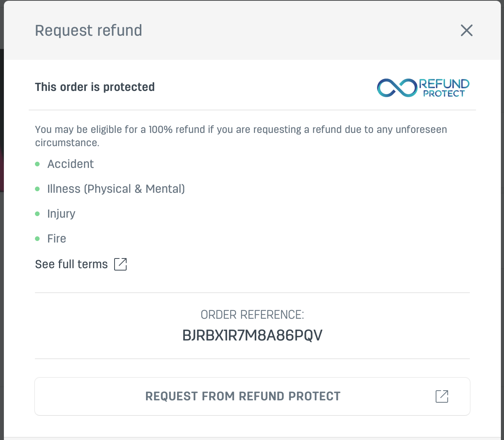Click the ORDER REFERENCE label
Screen dimensions: 504x440
tap(252, 315)
